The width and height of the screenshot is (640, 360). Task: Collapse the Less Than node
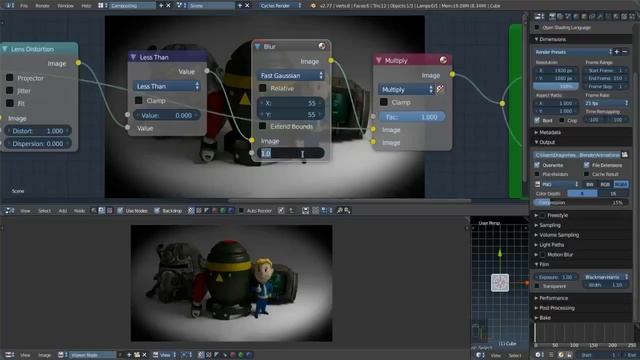coord(133,57)
